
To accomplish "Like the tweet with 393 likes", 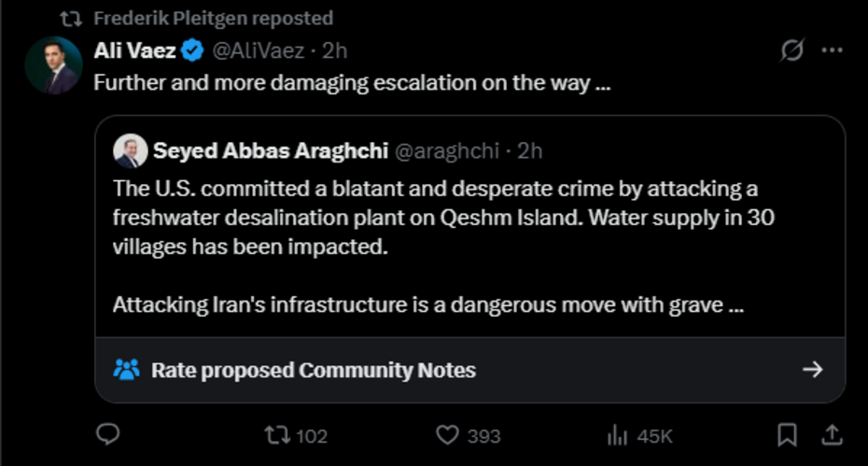I will [x=449, y=435].
